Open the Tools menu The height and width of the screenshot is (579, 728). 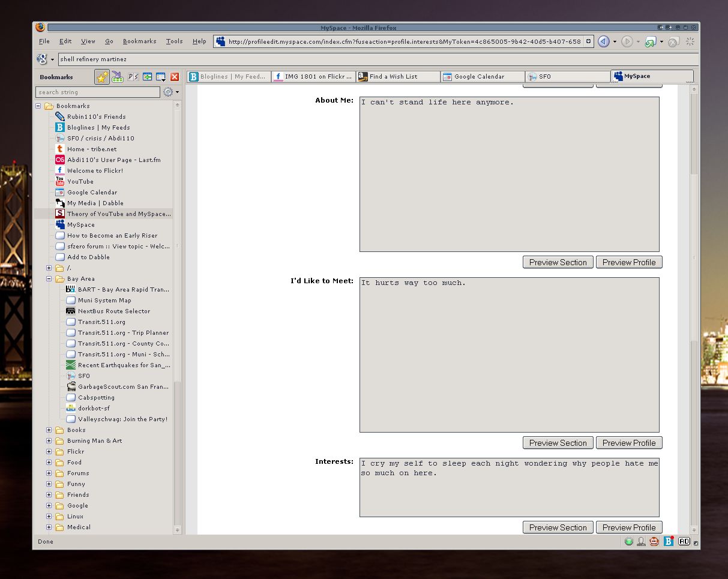click(174, 41)
